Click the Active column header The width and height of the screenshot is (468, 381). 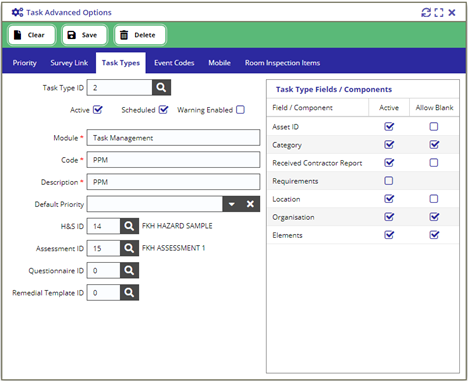click(389, 107)
